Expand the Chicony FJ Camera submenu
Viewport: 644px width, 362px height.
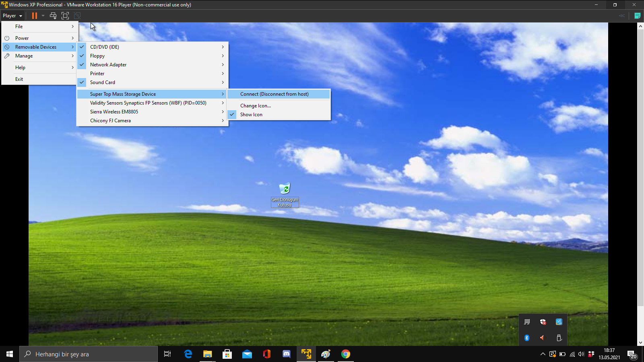[152, 121]
